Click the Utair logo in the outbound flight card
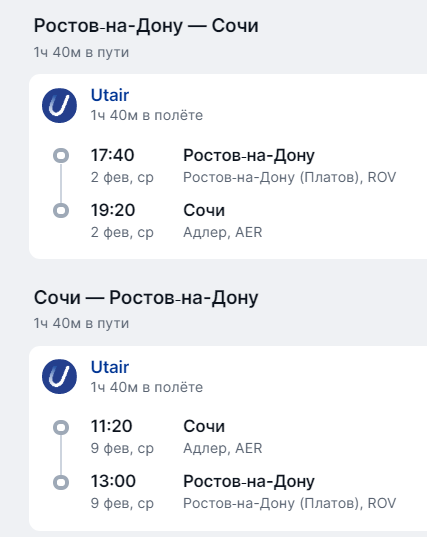427x537 pixels. pyautogui.click(x=59, y=105)
